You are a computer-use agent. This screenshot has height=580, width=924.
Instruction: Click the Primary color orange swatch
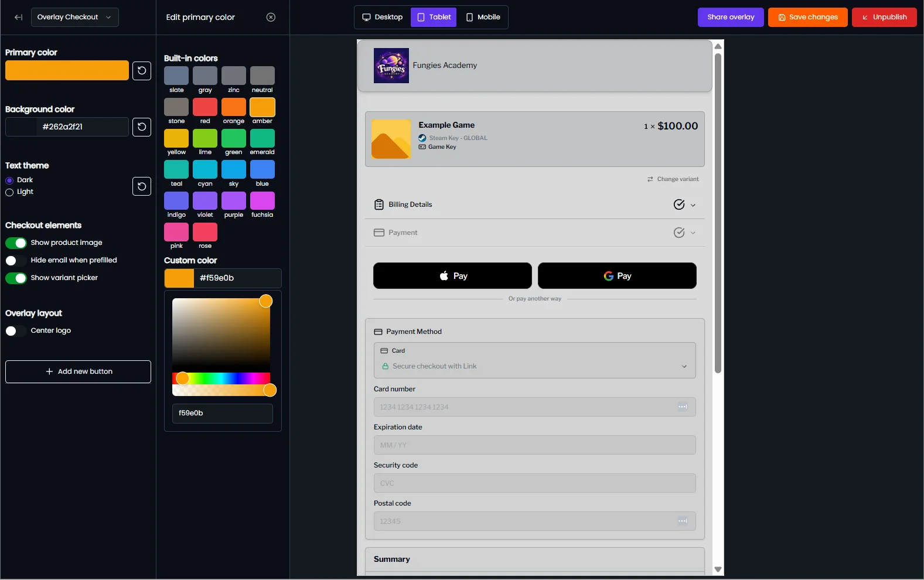(x=67, y=70)
